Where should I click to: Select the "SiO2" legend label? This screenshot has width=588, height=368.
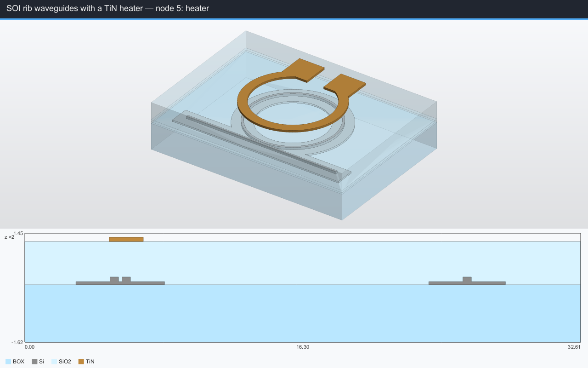coord(65,362)
